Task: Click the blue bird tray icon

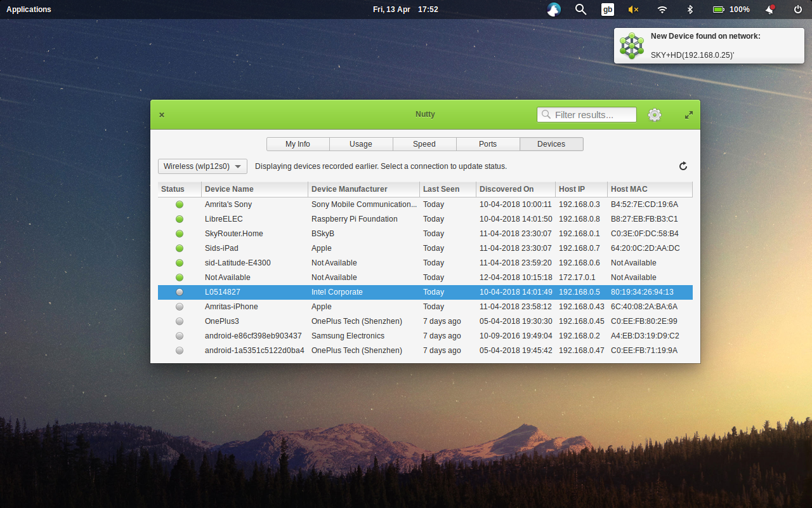Action: click(554, 10)
